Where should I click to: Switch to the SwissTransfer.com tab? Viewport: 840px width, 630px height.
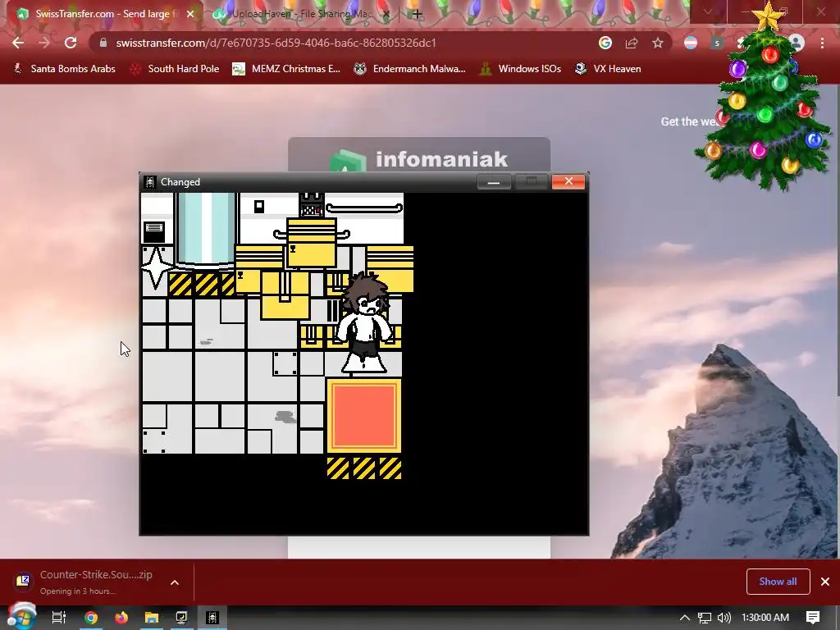tap(102, 14)
